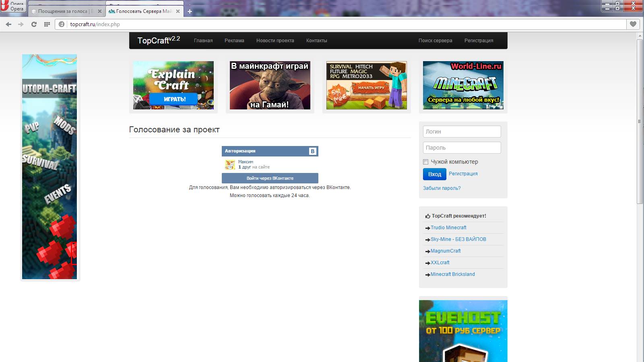Go forward with the browser forward arrow
Screen dimensions: 644x362
click(x=21, y=24)
